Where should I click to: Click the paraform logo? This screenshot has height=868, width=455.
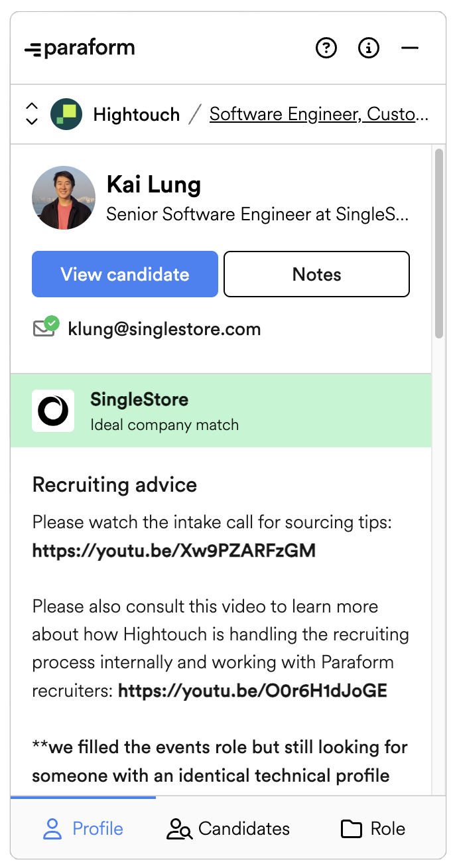coord(80,48)
